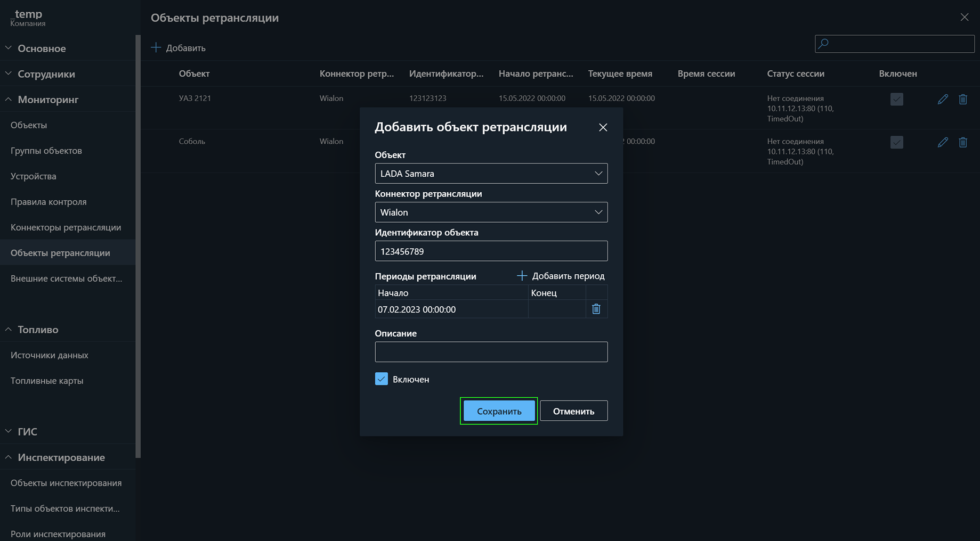Open the Объект dropdown showing LADA Samara
Screen dimensions: 980x541
(491, 174)
